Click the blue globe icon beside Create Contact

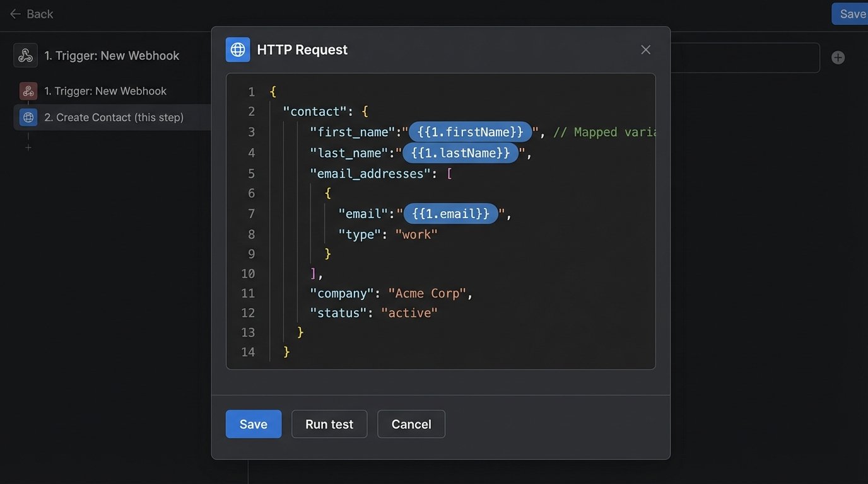click(28, 117)
